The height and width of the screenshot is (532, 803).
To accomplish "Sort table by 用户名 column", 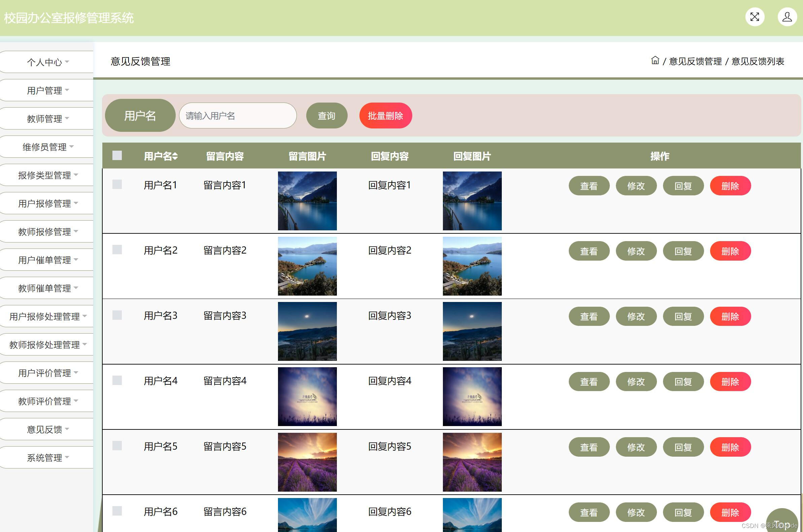I will coord(160,156).
